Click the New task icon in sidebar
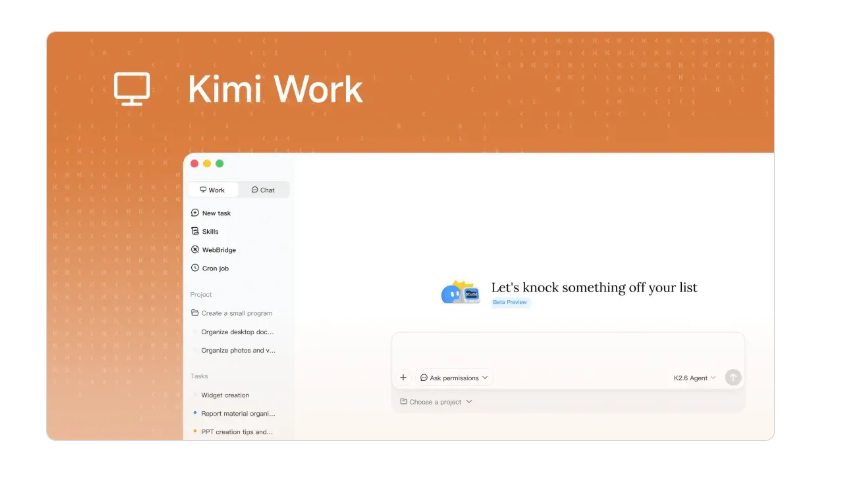 195,213
